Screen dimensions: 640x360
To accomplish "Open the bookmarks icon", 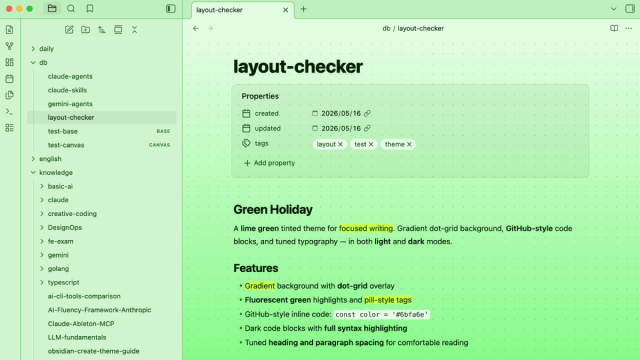I will pos(90,9).
